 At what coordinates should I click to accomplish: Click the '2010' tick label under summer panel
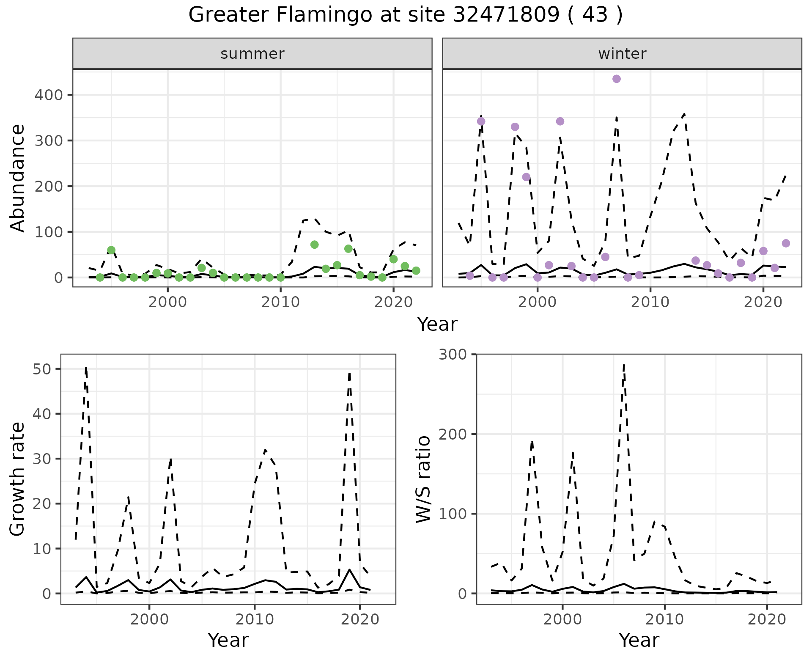click(x=280, y=302)
